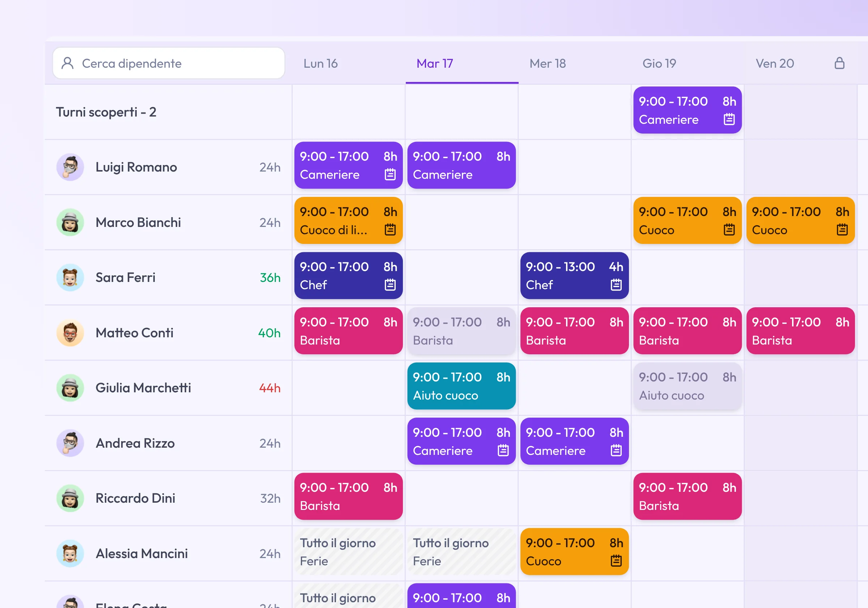Click Matteo Conti's 40h total

tap(269, 333)
